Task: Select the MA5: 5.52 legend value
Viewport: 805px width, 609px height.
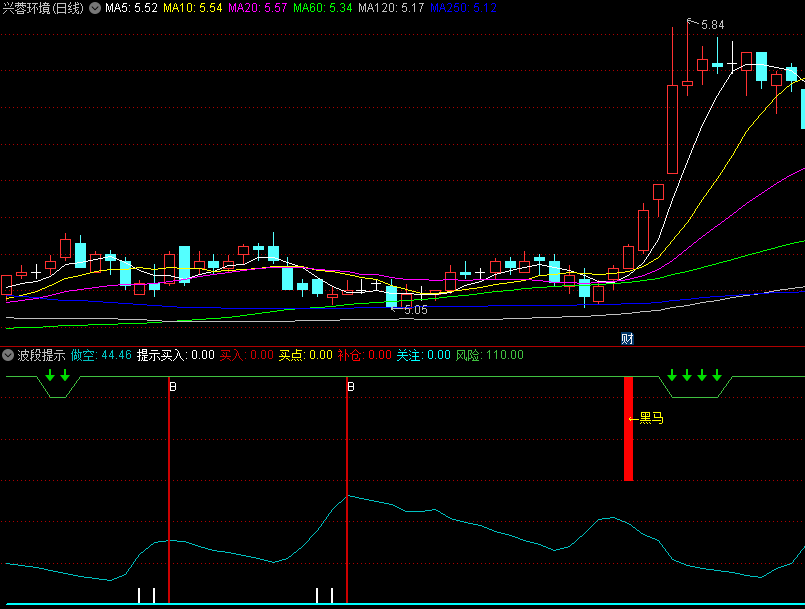Action: click(131, 8)
